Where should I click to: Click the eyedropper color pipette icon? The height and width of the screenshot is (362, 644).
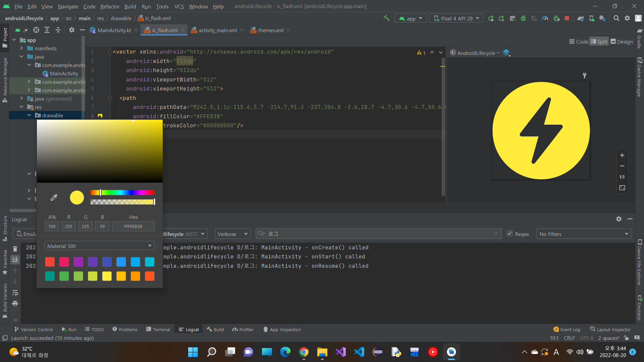[x=54, y=197]
